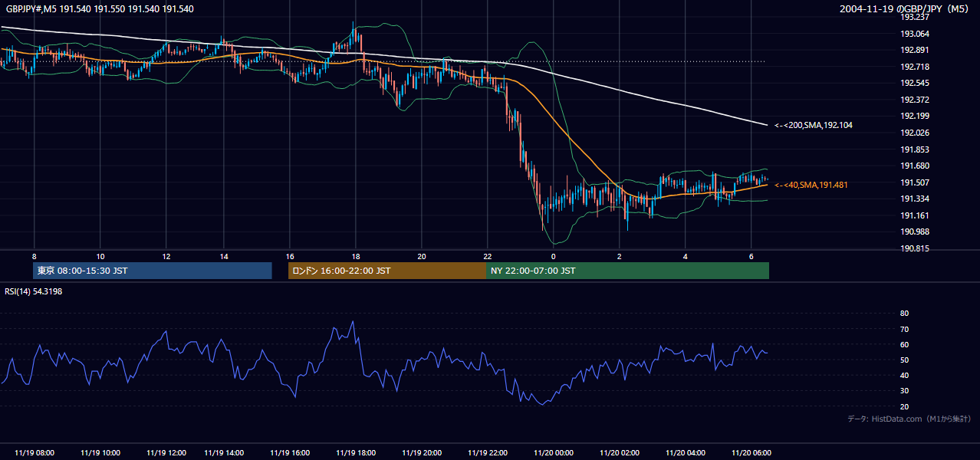Click the RSI scale level 40

904,375
